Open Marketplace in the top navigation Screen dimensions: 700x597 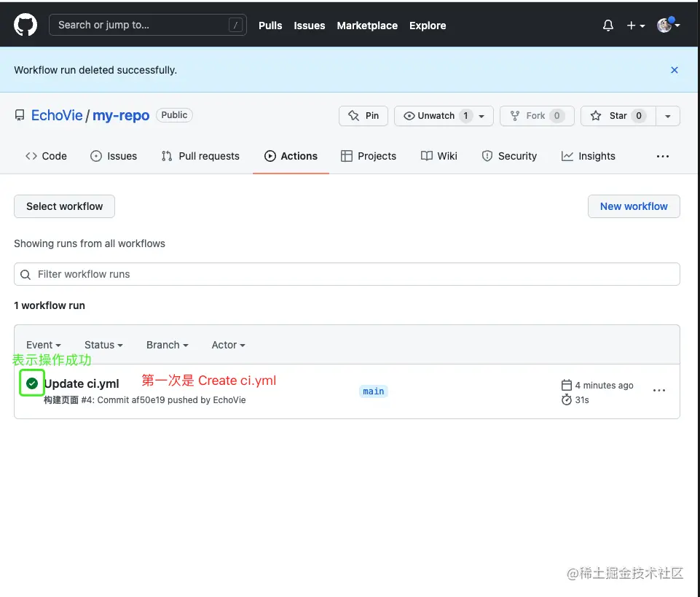[367, 26]
